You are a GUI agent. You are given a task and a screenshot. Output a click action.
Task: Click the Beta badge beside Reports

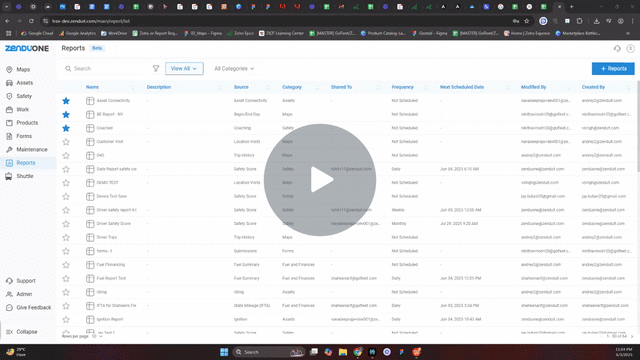coord(97,48)
